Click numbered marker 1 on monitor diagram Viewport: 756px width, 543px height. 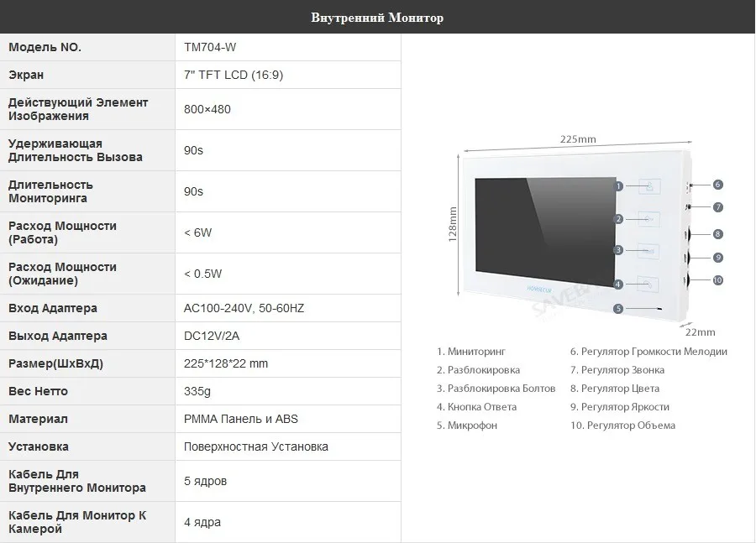618,186
